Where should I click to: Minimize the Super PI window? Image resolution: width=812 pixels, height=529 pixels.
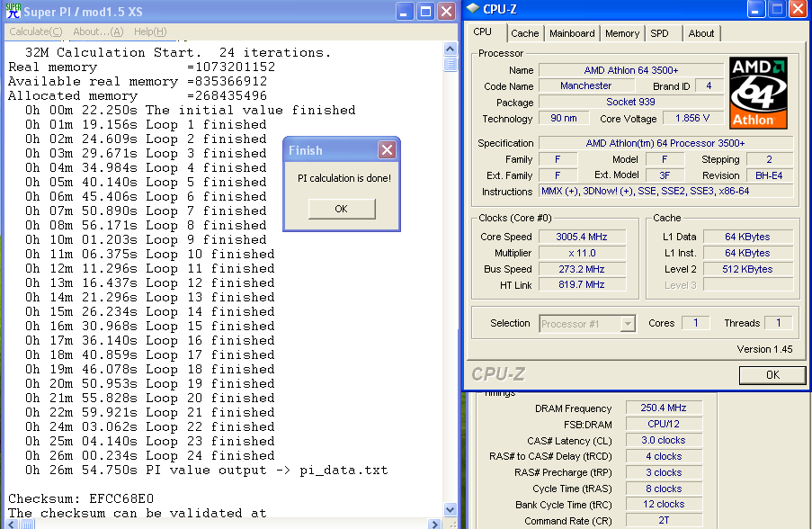click(x=405, y=11)
